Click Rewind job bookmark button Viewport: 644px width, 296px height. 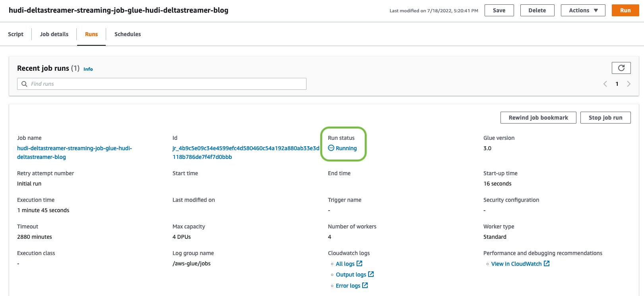point(538,118)
